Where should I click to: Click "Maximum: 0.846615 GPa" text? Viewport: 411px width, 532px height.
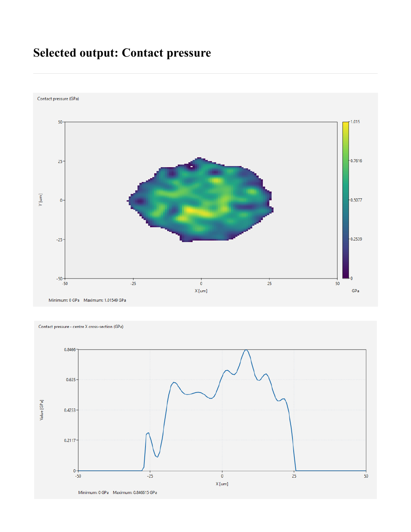[x=135, y=493]
